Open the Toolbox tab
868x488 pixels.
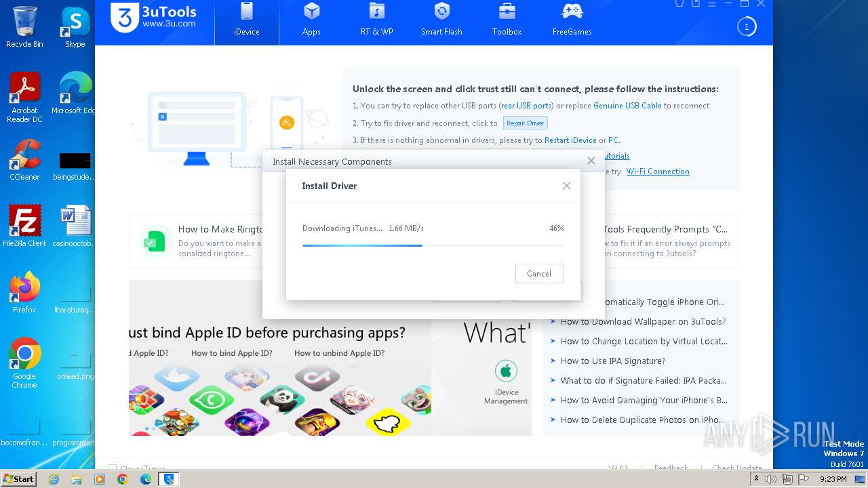pos(507,20)
